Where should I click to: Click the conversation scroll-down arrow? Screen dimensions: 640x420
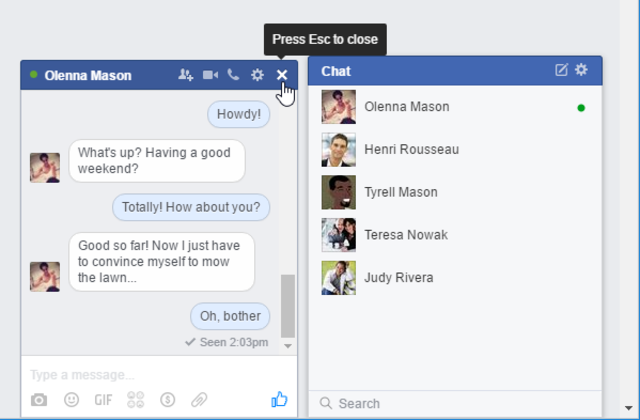[288, 346]
